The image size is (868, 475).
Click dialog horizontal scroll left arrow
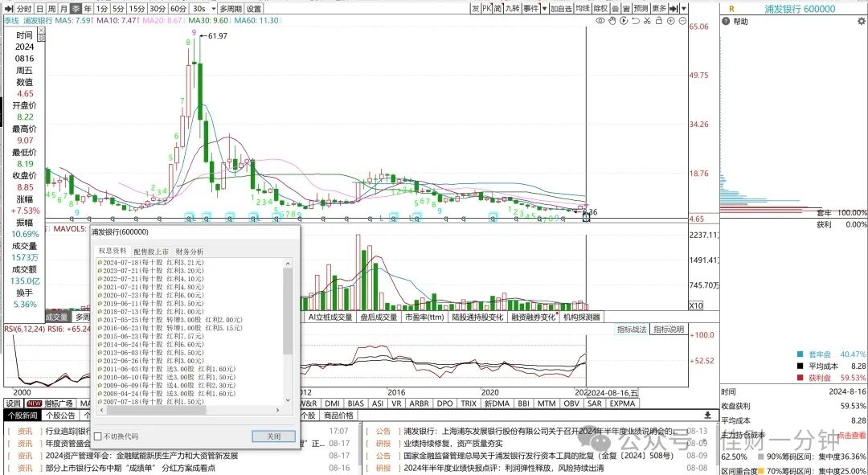click(x=101, y=410)
